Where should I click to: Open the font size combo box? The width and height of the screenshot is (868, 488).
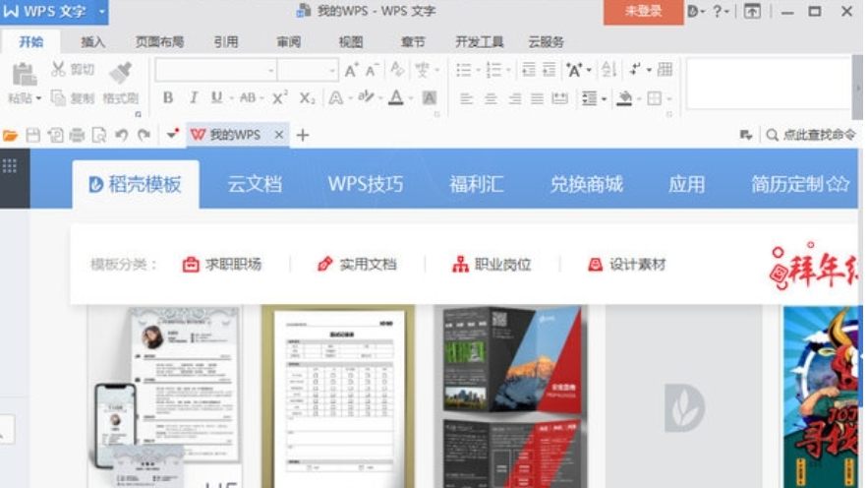[x=308, y=71]
